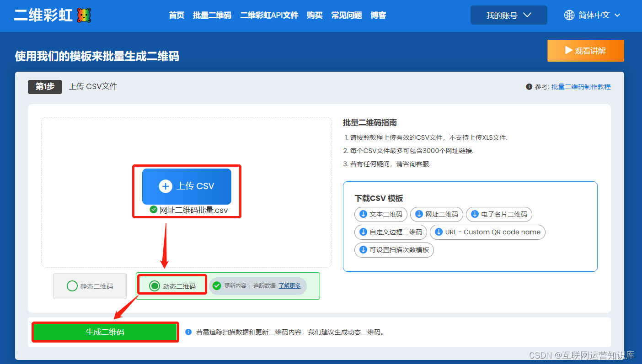Viewport: 642px width, 364px height.
Task: Open 二维彩虹API文件 nav item
Action: pos(269,16)
